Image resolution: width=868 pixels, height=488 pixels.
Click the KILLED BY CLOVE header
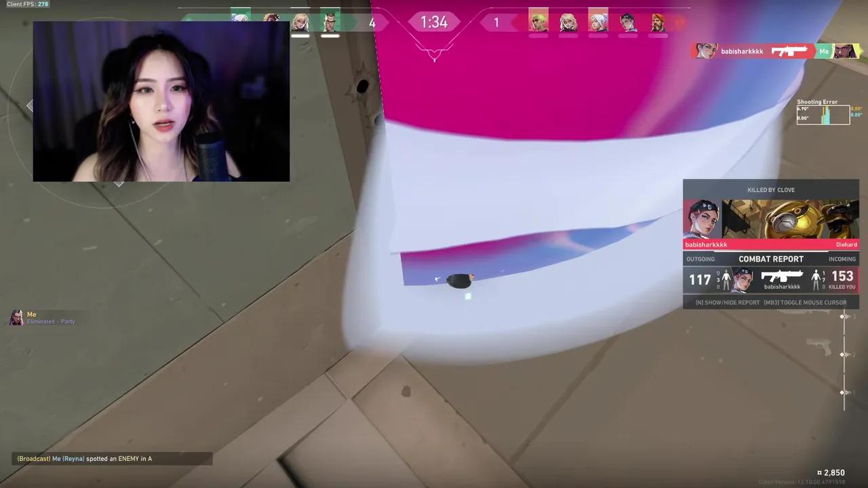(x=771, y=190)
